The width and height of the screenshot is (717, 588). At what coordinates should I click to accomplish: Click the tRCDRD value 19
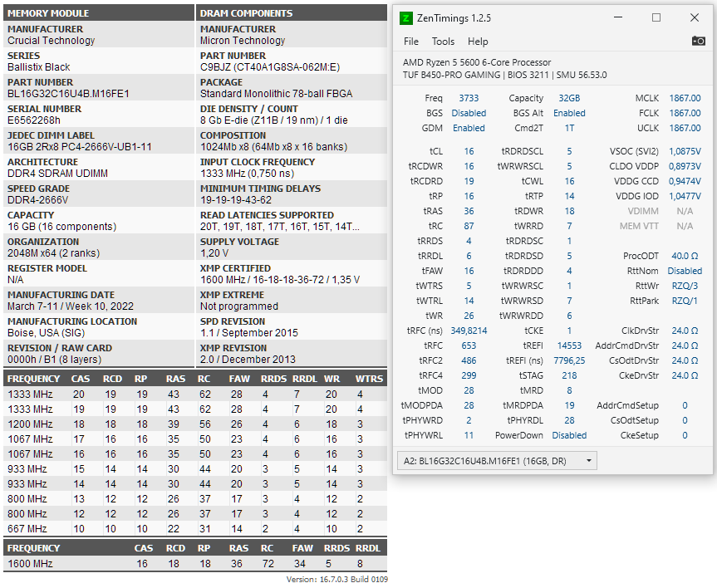469,182
